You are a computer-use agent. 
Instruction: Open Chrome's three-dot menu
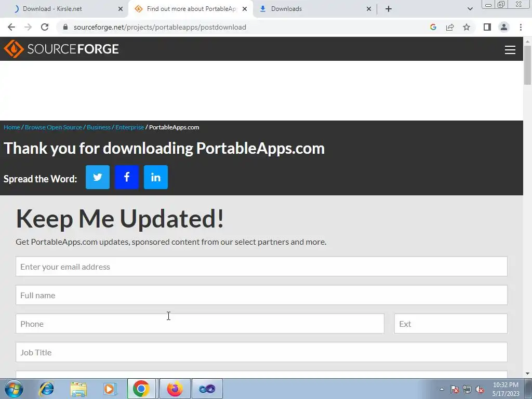(x=521, y=27)
